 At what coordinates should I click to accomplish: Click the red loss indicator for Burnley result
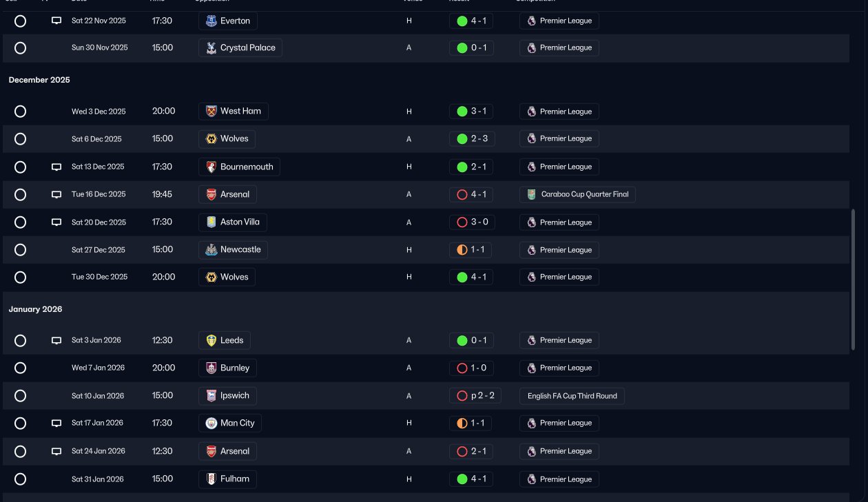pyautogui.click(x=462, y=368)
